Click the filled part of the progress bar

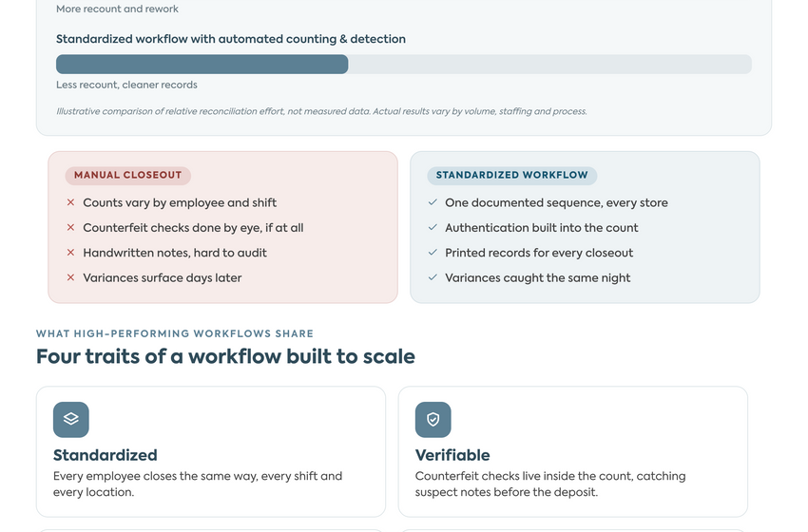point(202,65)
